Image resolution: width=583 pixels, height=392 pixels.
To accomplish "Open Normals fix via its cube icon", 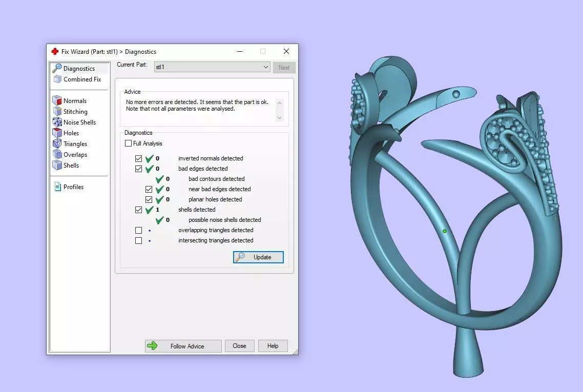I will pos(57,100).
